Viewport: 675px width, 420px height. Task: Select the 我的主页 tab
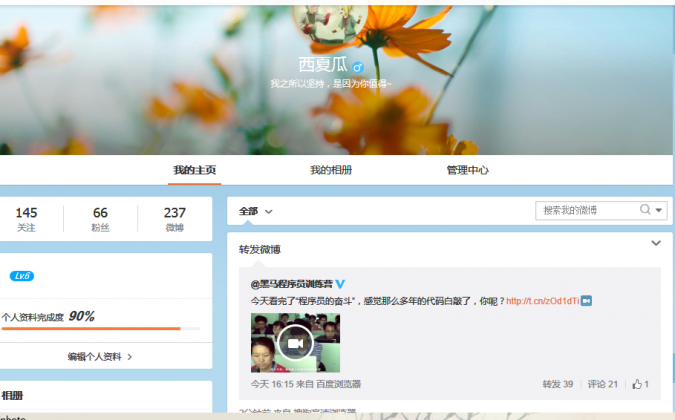(x=194, y=170)
